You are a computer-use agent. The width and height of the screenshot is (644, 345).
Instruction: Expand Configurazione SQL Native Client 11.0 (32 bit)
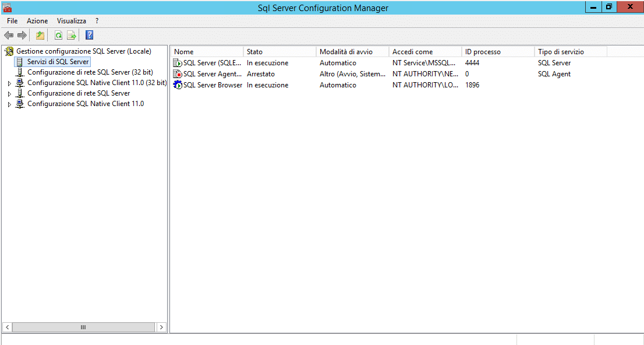click(9, 83)
